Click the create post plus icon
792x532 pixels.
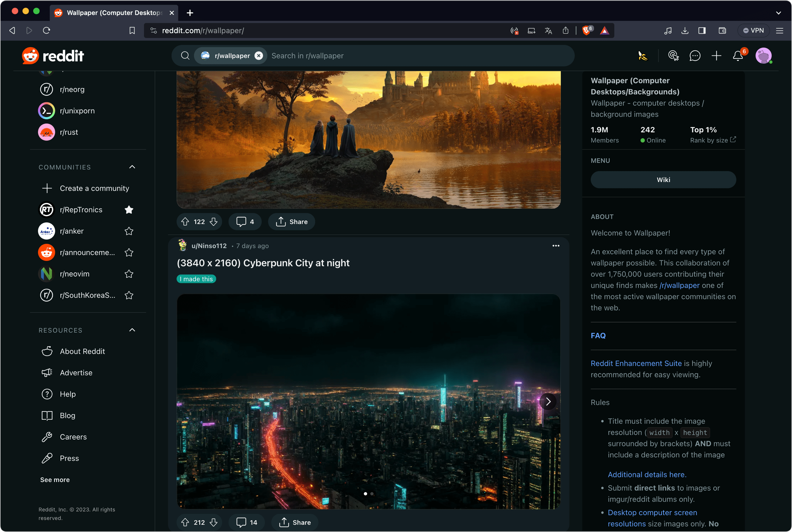716,56
